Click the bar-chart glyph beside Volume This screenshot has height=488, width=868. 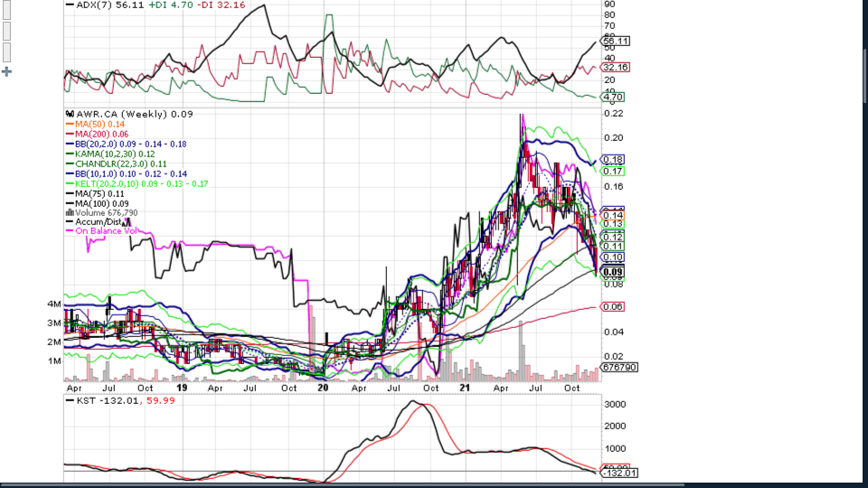click(70, 212)
